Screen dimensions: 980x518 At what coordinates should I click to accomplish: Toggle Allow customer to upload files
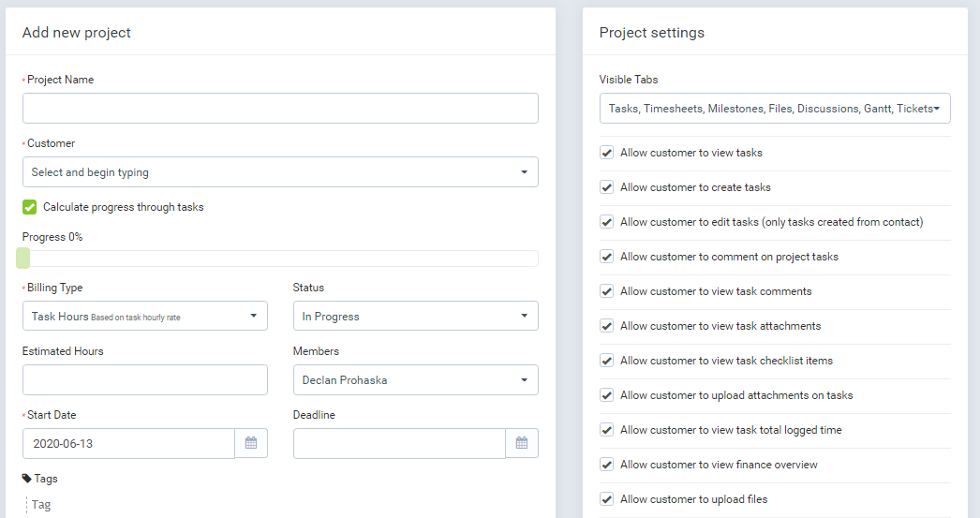[x=606, y=498]
